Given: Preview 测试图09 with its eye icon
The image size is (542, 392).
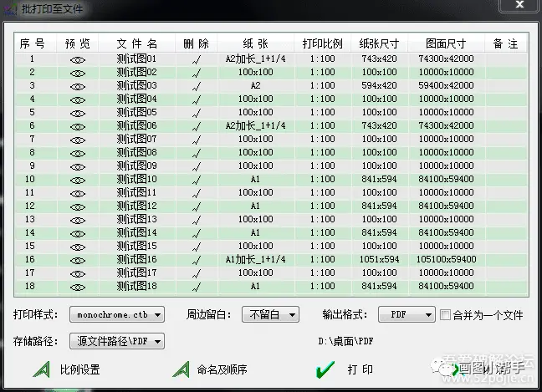Looking at the screenshot, I should pos(78,167).
